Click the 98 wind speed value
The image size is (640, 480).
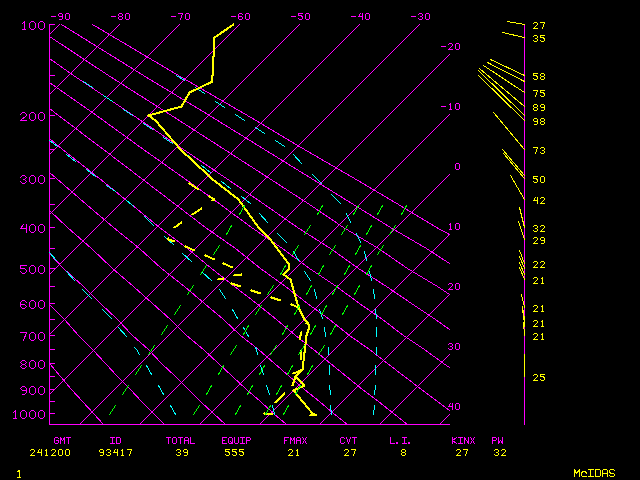(538, 122)
